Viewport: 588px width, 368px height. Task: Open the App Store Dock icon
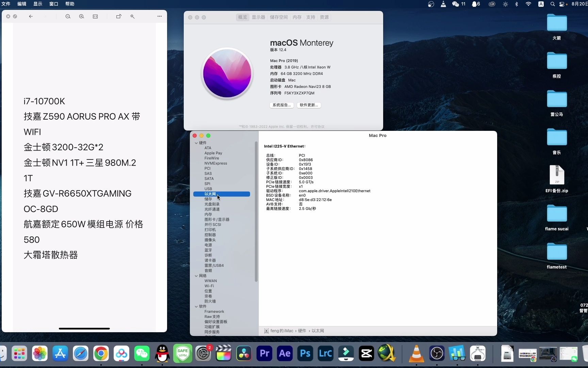pyautogui.click(x=60, y=354)
